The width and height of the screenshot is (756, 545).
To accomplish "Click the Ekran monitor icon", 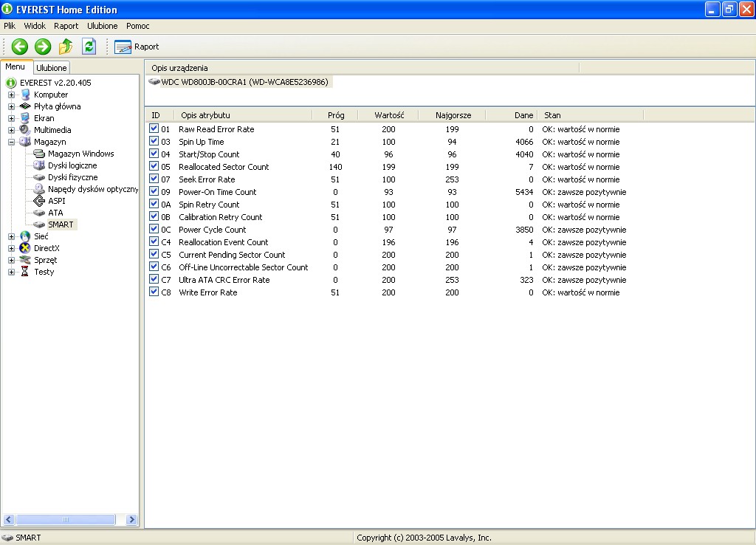I will coord(25,118).
